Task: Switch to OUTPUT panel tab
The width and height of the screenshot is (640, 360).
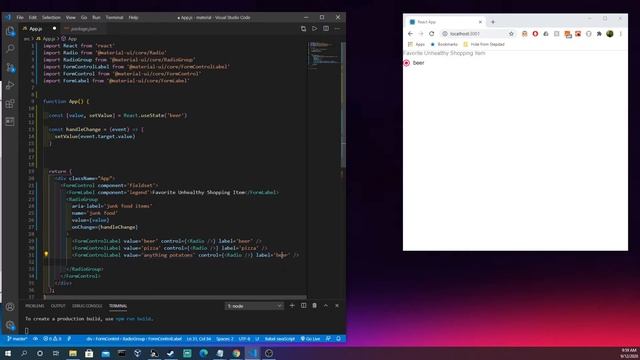Action: click(58, 306)
